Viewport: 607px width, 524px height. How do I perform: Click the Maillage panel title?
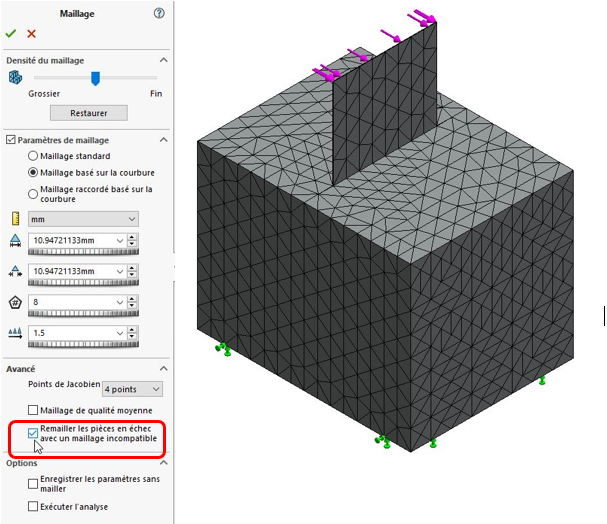click(77, 14)
